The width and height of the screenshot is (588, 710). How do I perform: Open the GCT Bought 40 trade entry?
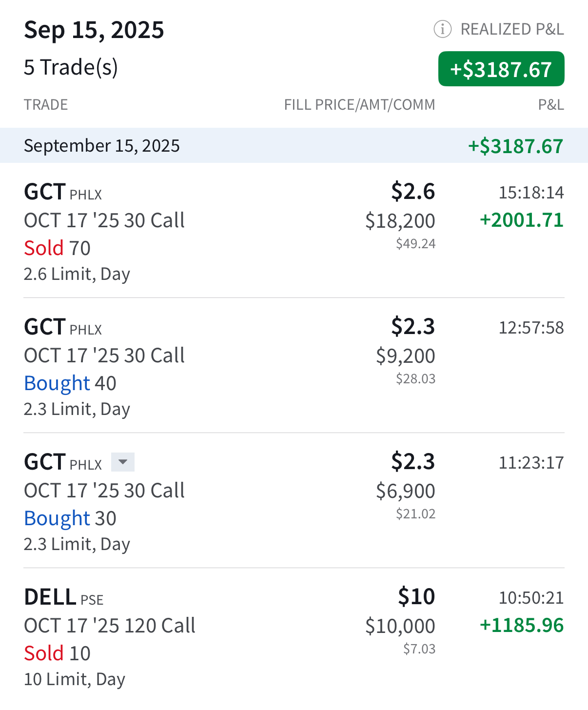click(x=294, y=366)
